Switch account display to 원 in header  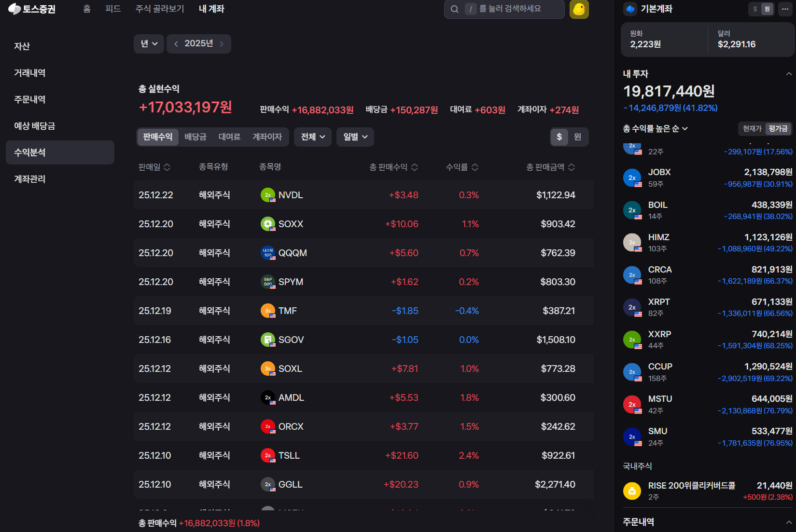767,9
